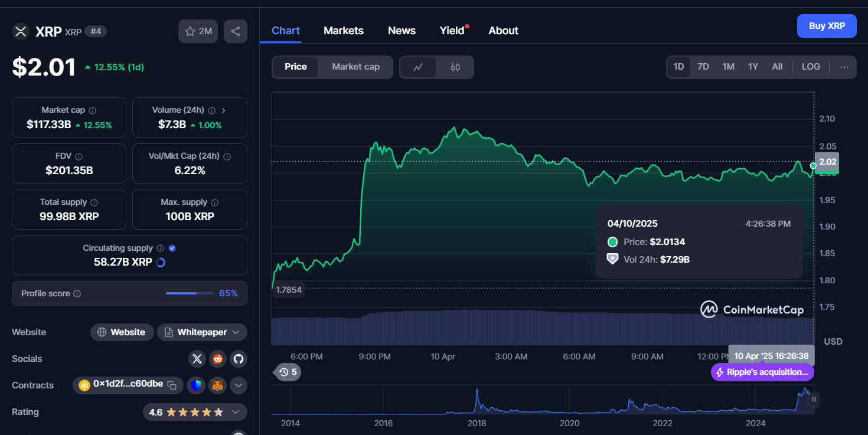
Task: Click the Circulating supply info icon
Action: click(161, 248)
